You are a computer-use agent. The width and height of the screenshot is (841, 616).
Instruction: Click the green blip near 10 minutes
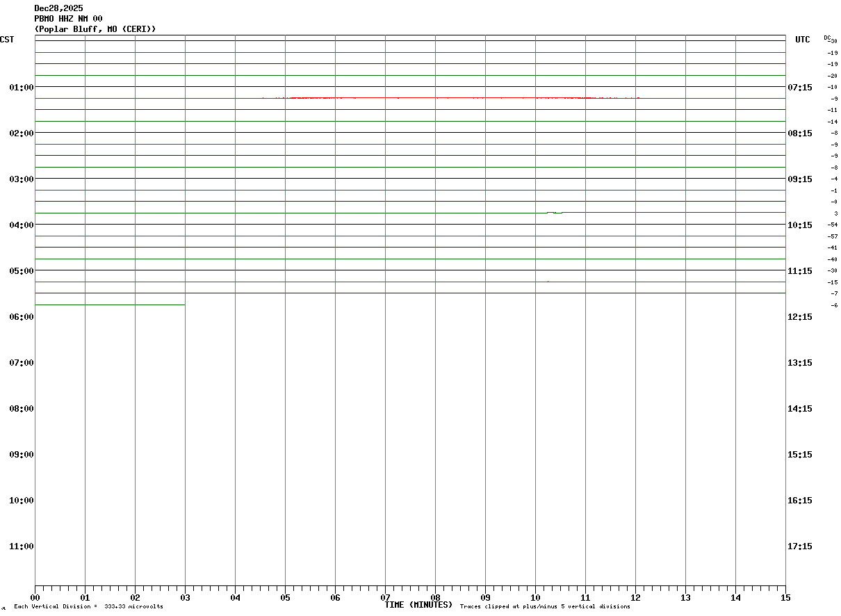click(x=555, y=212)
